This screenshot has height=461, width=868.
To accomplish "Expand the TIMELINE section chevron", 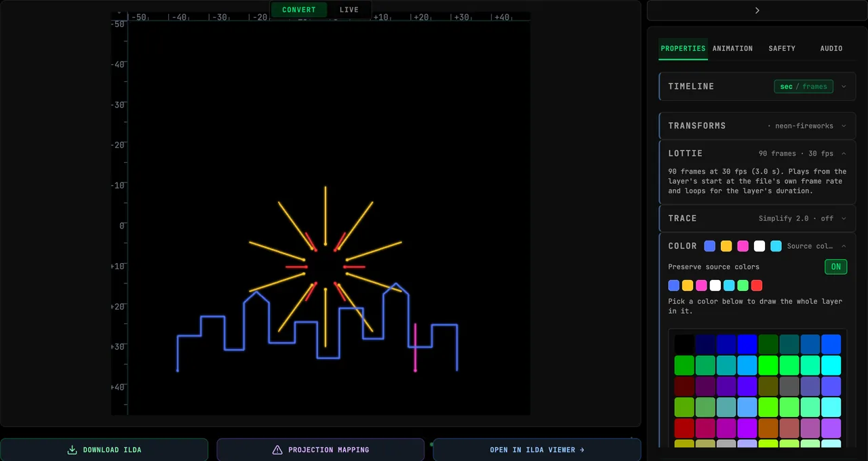I will pyautogui.click(x=844, y=86).
